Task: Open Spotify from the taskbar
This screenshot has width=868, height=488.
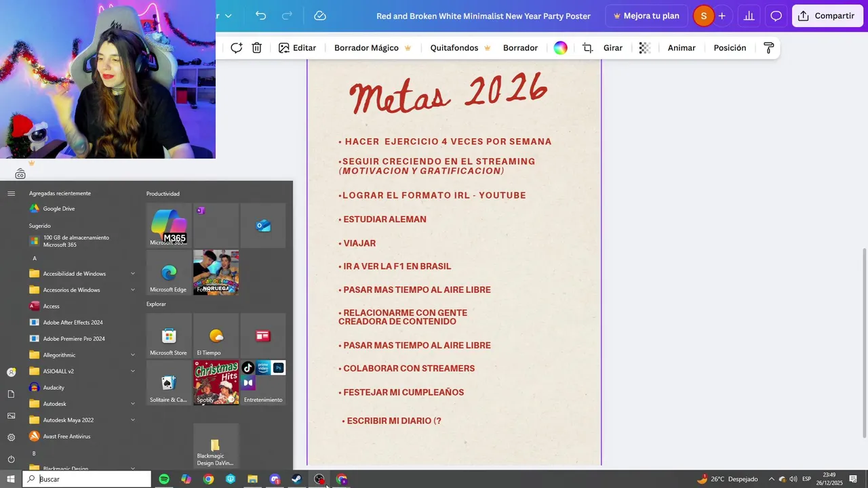Action: [164, 479]
